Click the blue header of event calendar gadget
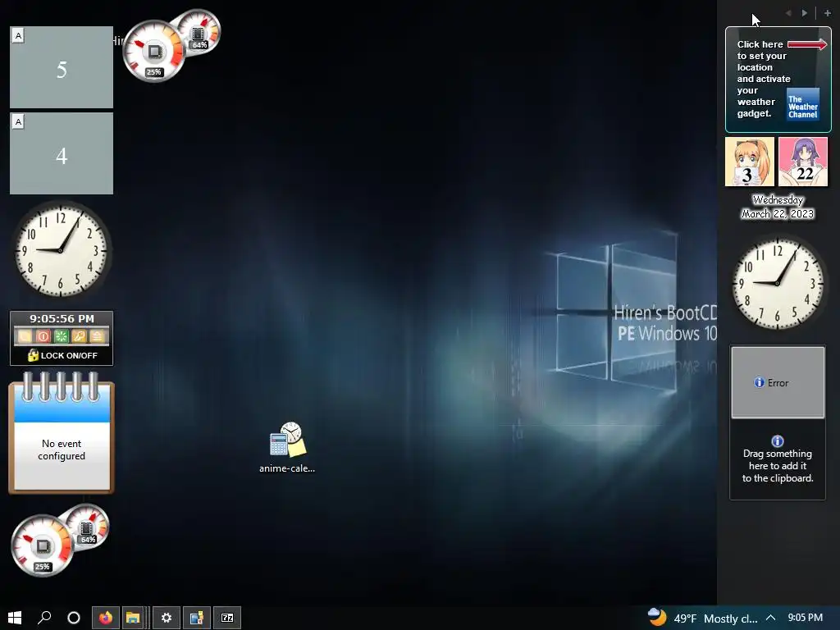This screenshot has height=630, width=840. coord(62,406)
